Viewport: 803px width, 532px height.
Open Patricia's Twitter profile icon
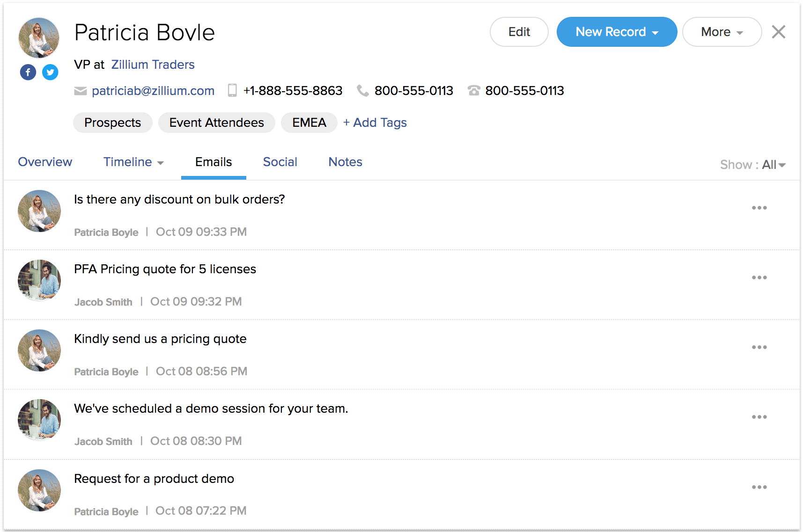(50, 72)
